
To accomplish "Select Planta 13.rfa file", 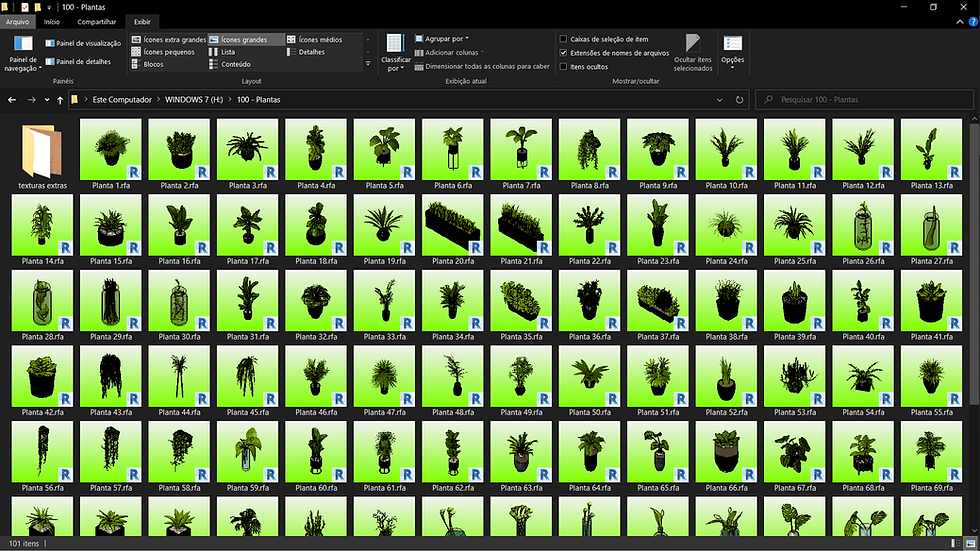I will tap(931, 154).
